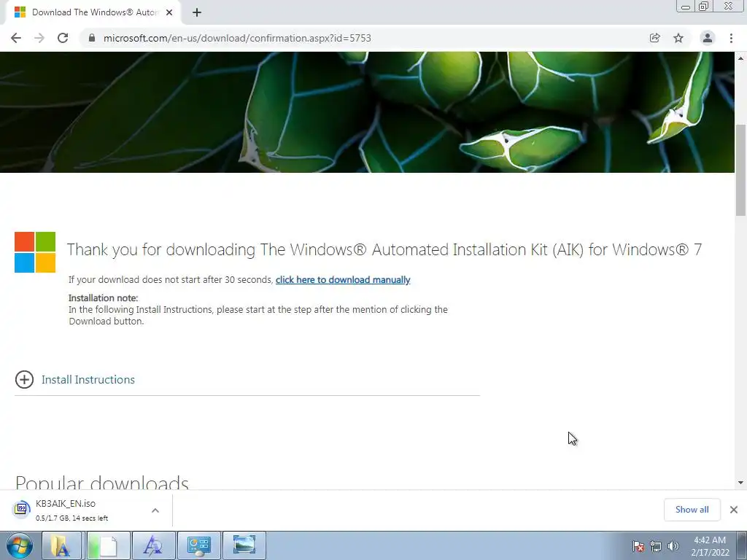Click here to download manually link
This screenshot has width=747, height=560.
[343, 279]
